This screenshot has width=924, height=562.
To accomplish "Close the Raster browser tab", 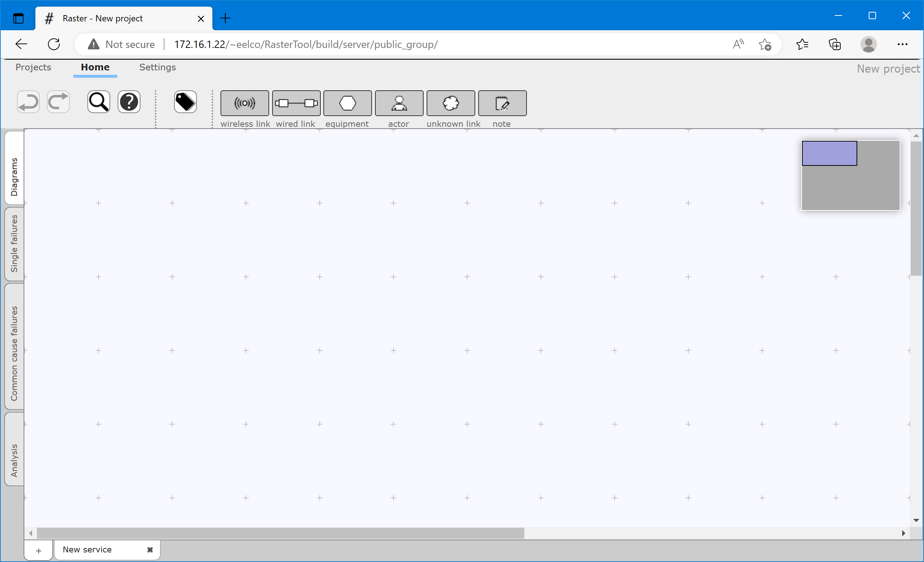I will pos(201,18).
